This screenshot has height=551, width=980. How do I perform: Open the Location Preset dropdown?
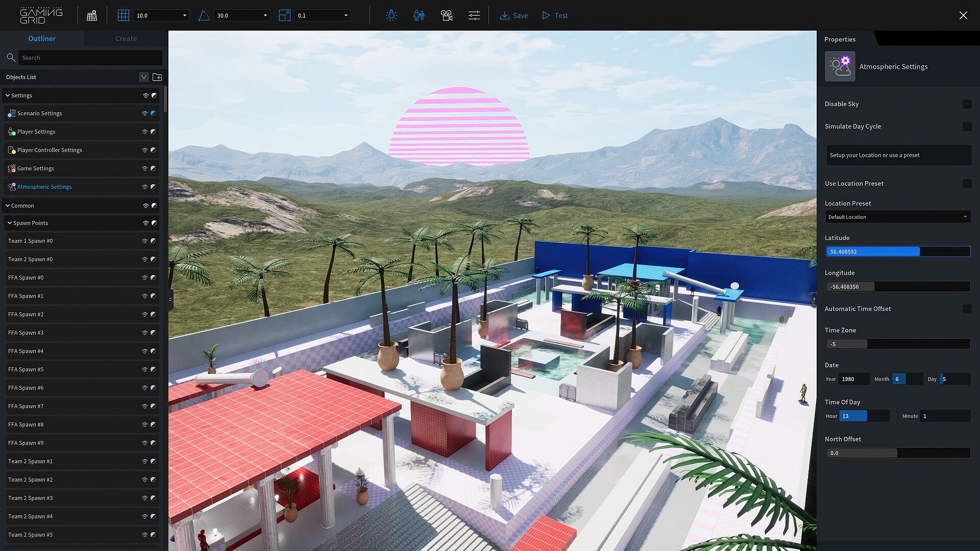898,217
